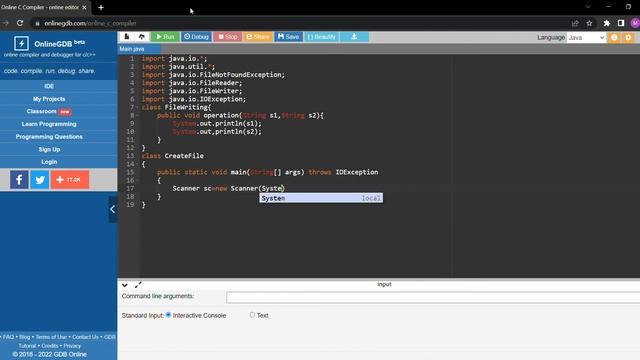Click the site lock icon
640x360 pixels.
coord(37,23)
